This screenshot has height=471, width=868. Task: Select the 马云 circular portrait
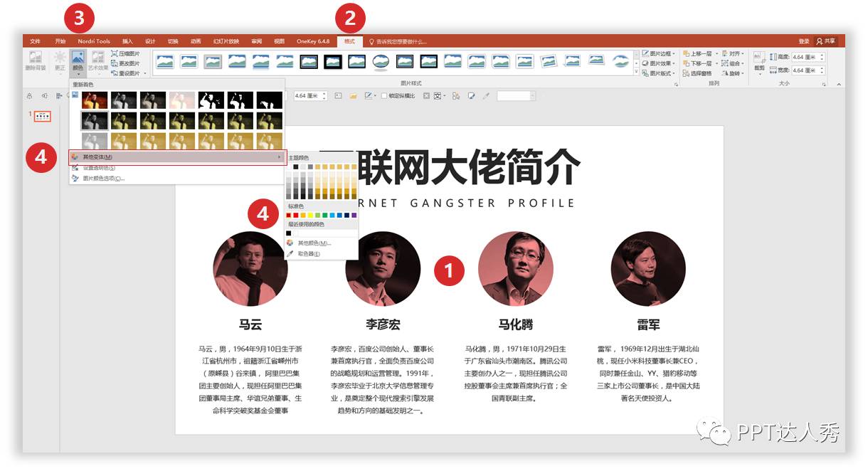pos(250,269)
